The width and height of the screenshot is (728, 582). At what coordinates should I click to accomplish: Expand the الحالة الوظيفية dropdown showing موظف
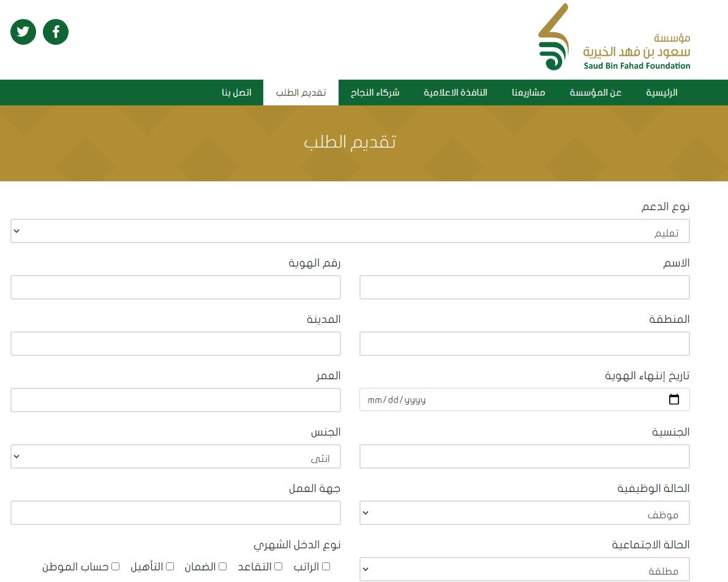point(525,513)
